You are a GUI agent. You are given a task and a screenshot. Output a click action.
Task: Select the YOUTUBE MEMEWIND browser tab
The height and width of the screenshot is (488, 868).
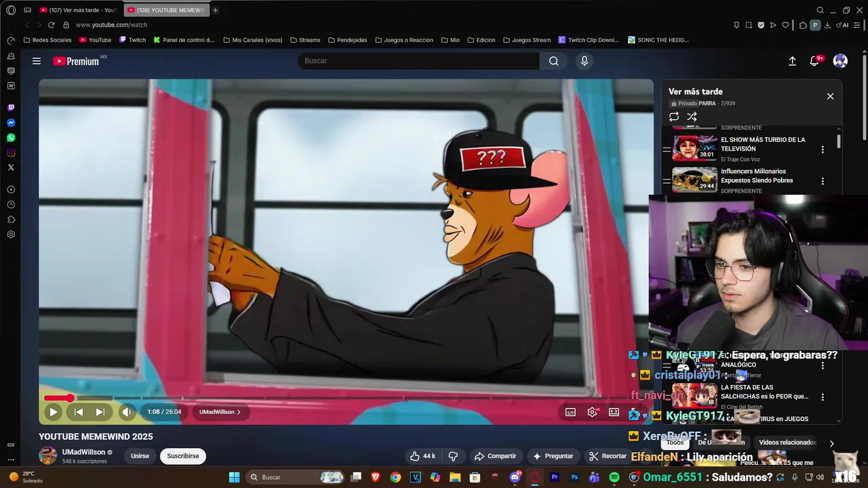[166, 10]
